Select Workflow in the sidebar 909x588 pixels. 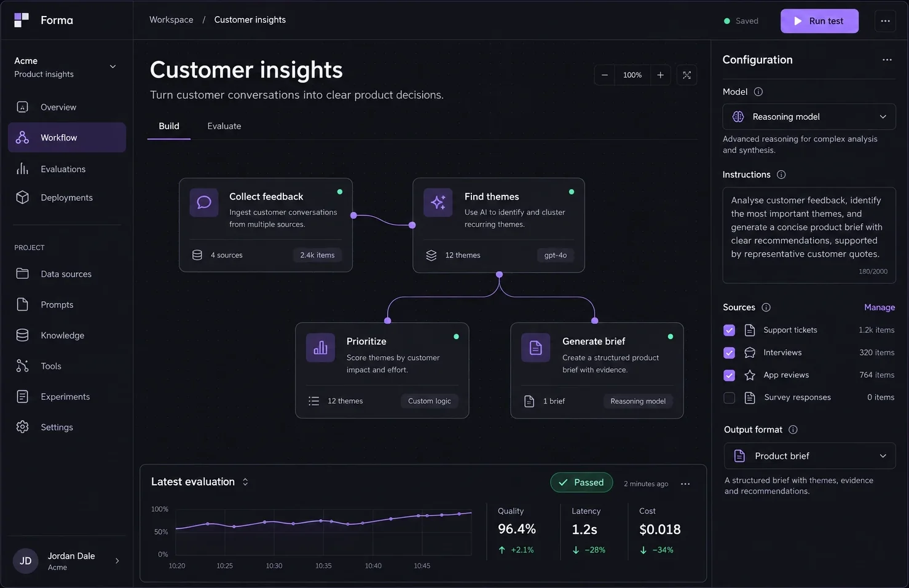click(67, 138)
